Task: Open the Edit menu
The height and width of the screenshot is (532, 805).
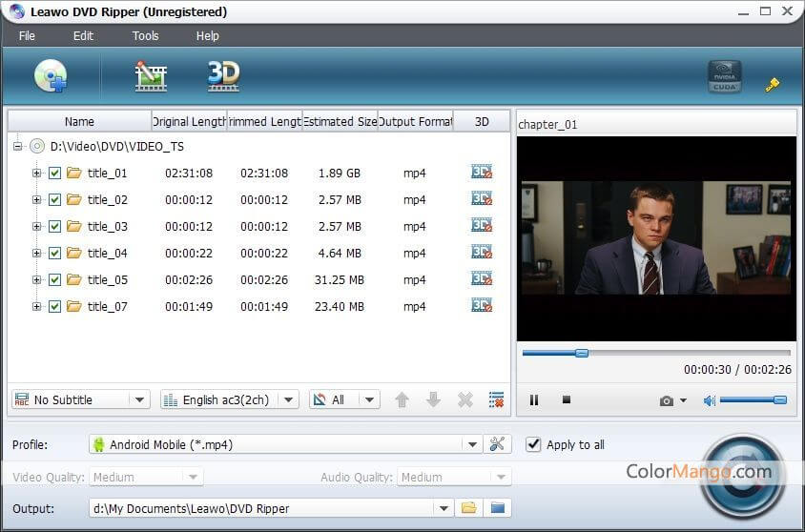Action: tap(83, 35)
